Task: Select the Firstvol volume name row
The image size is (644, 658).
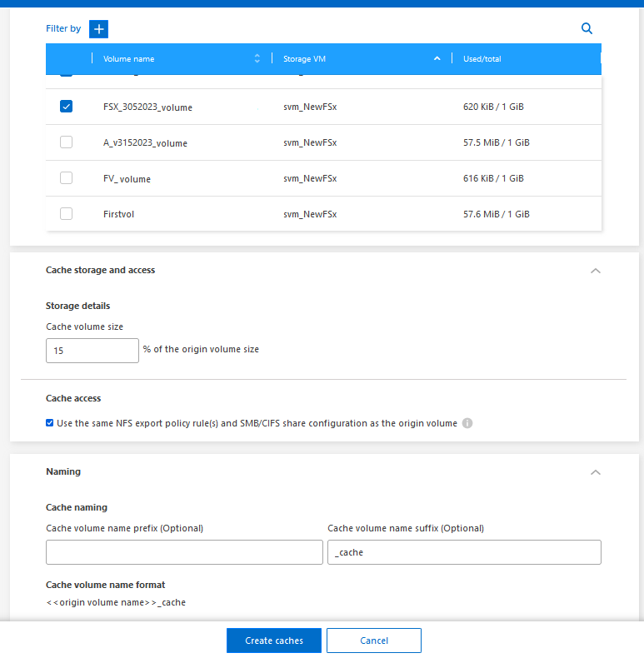Action: coord(119,214)
